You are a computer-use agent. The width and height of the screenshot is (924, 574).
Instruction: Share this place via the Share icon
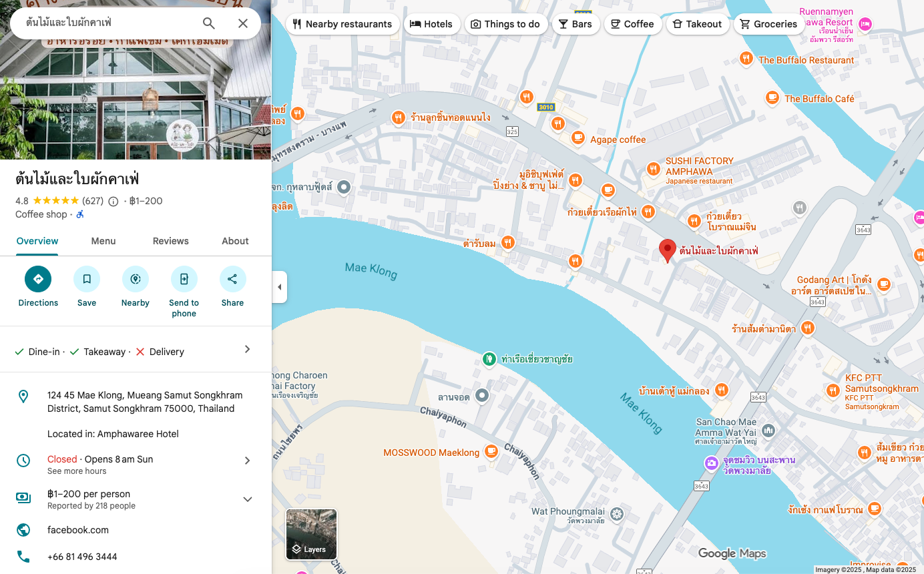point(232,279)
